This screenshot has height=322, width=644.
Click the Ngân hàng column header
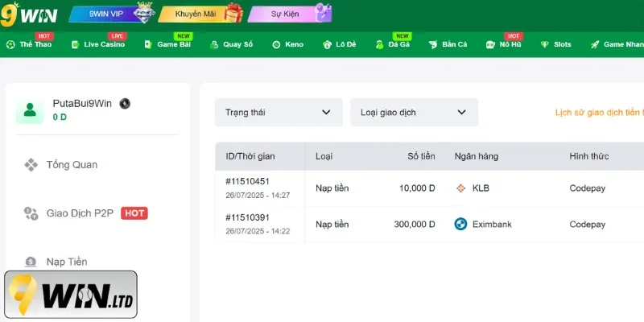[477, 156]
